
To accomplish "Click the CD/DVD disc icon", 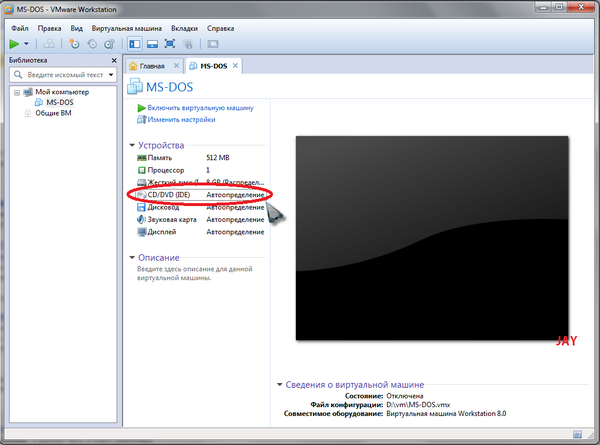I will (x=142, y=195).
